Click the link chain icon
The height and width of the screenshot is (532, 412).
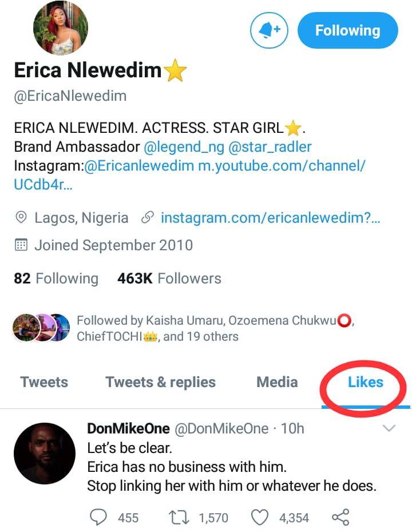click(147, 218)
